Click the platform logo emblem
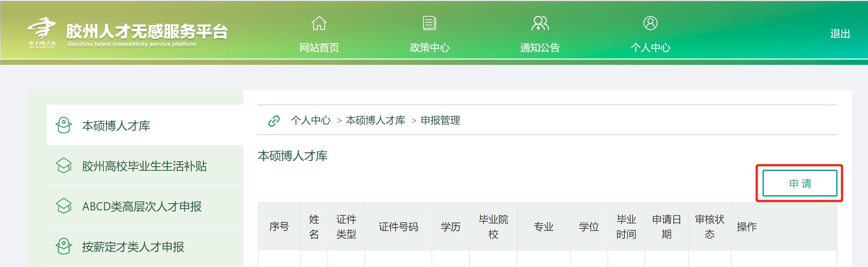 (x=42, y=31)
